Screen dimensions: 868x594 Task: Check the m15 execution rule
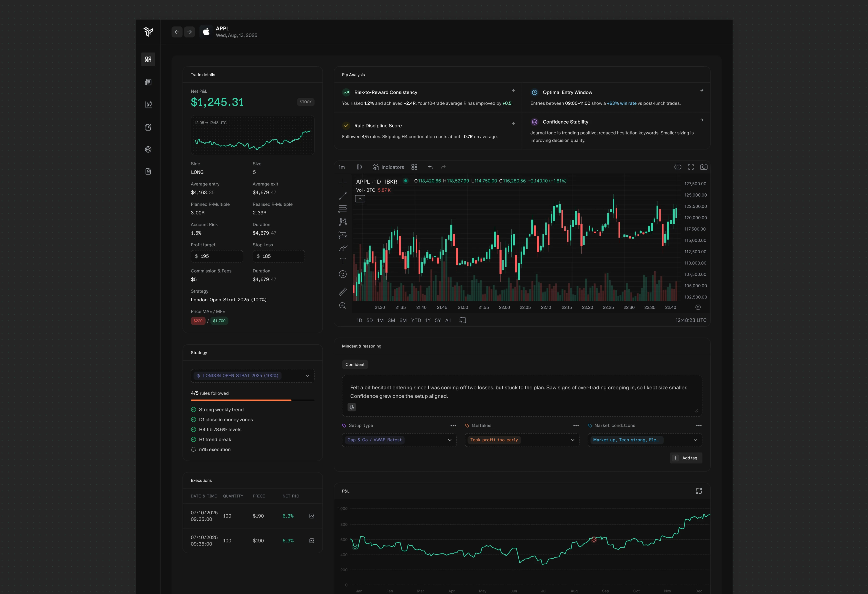(x=194, y=450)
